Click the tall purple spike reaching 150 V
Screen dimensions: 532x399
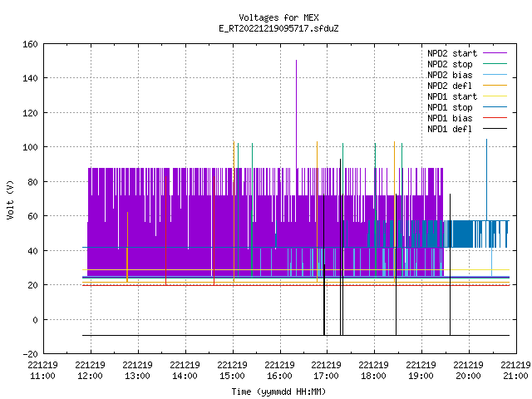[x=296, y=114]
